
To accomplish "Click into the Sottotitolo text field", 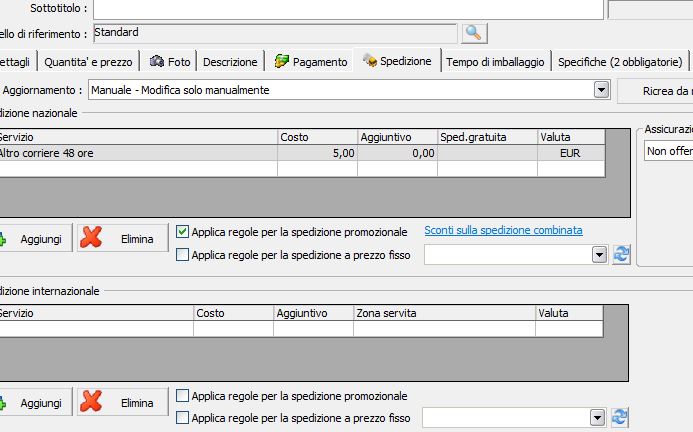I will [x=348, y=9].
